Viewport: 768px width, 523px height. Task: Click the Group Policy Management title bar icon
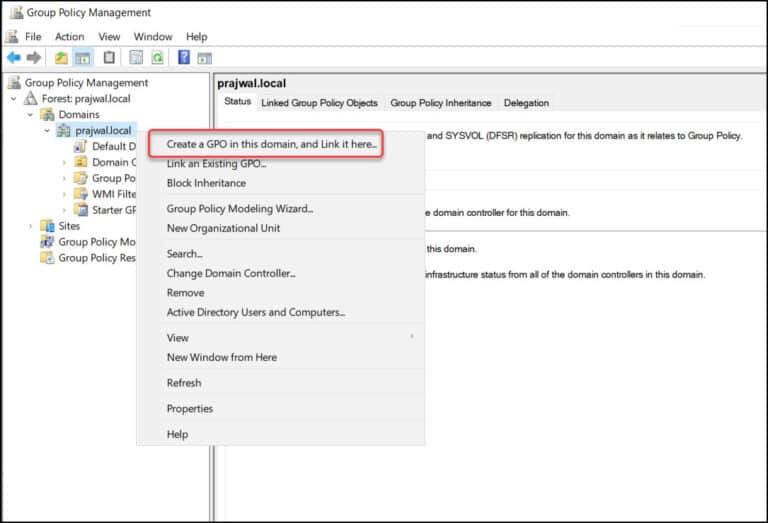[16, 12]
